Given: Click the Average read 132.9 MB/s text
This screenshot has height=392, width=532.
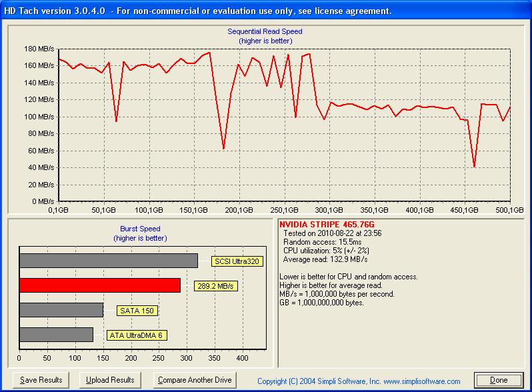Looking at the screenshot, I should [x=325, y=259].
